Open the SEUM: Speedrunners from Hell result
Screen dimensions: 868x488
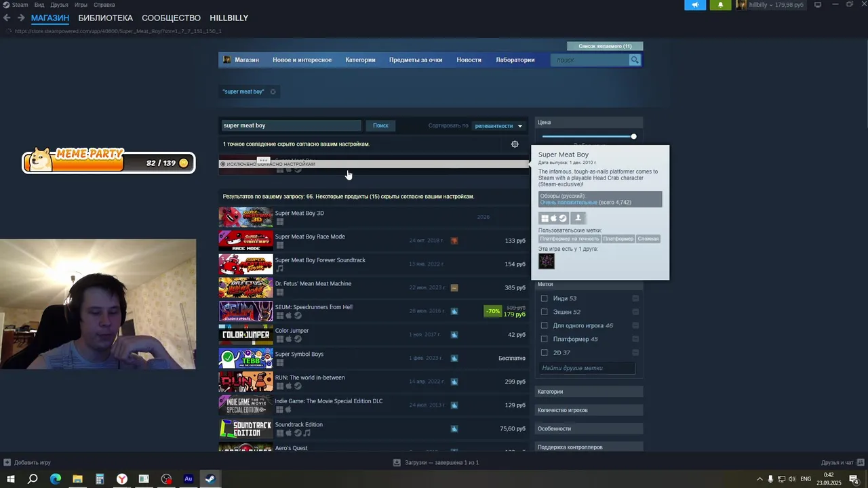373,311
